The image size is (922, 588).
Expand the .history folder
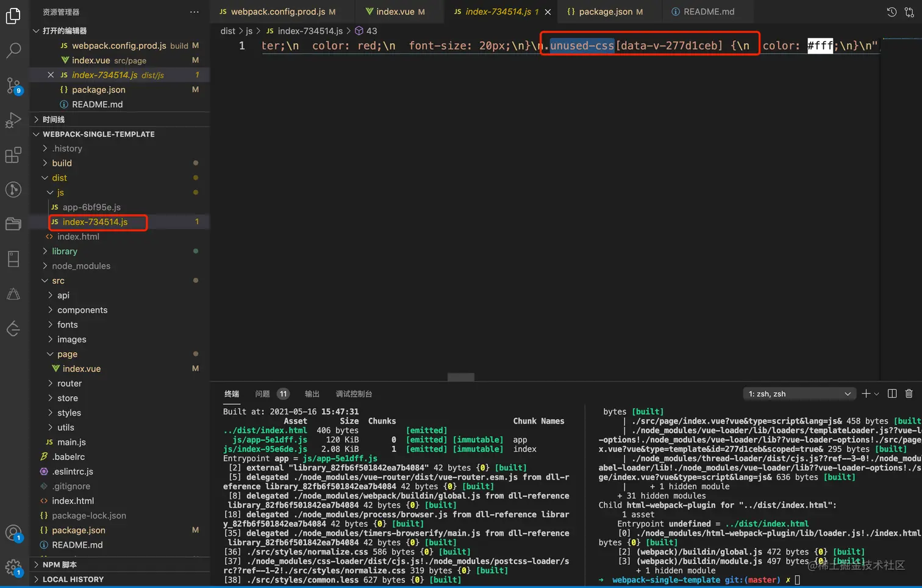pyautogui.click(x=120, y=148)
